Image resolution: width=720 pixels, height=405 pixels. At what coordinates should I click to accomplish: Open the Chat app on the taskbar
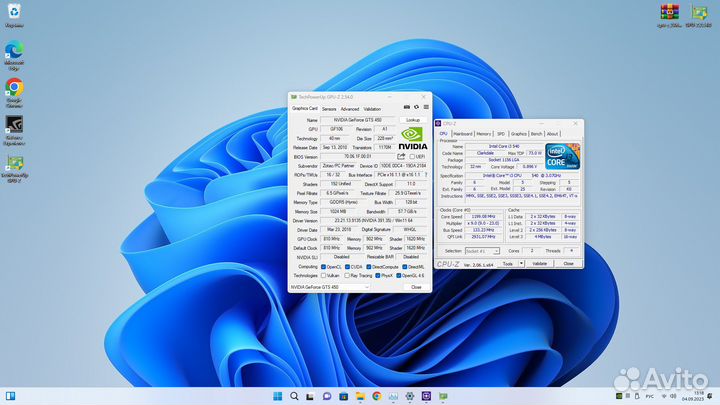[x=327, y=396]
